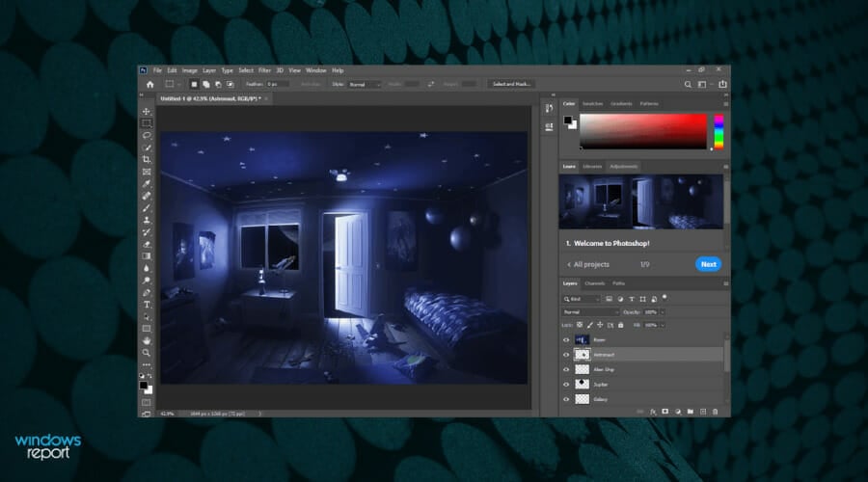The width and height of the screenshot is (868, 482).
Task: Open the Properties panel icon below History
Action: (549, 126)
